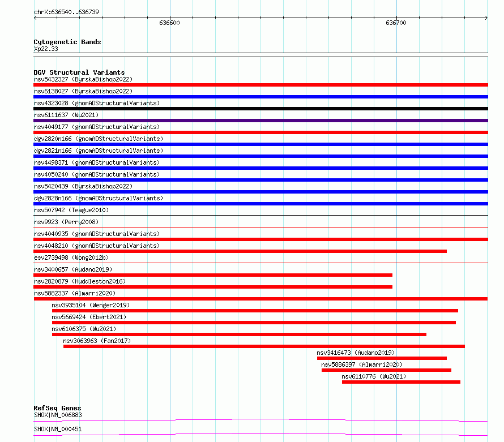Click the DGV Structural Variants track title
The height and width of the screenshot is (442, 504).
(79, 72)
